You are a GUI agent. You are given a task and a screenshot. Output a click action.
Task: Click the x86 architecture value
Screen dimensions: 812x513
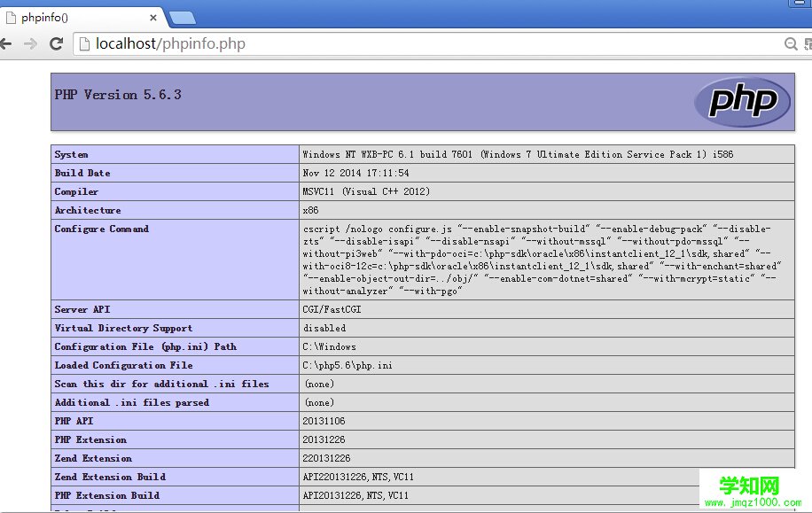tap(311, 210)
